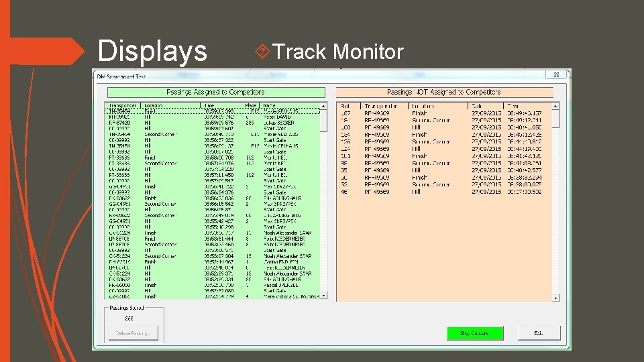
Task: Select the Peter DAVID passing row
Action: pos(213,117)
